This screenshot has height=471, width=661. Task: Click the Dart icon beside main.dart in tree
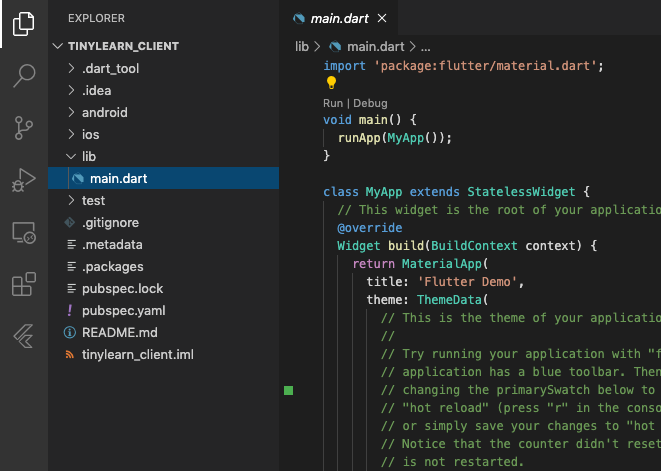(x=78, y=178)
